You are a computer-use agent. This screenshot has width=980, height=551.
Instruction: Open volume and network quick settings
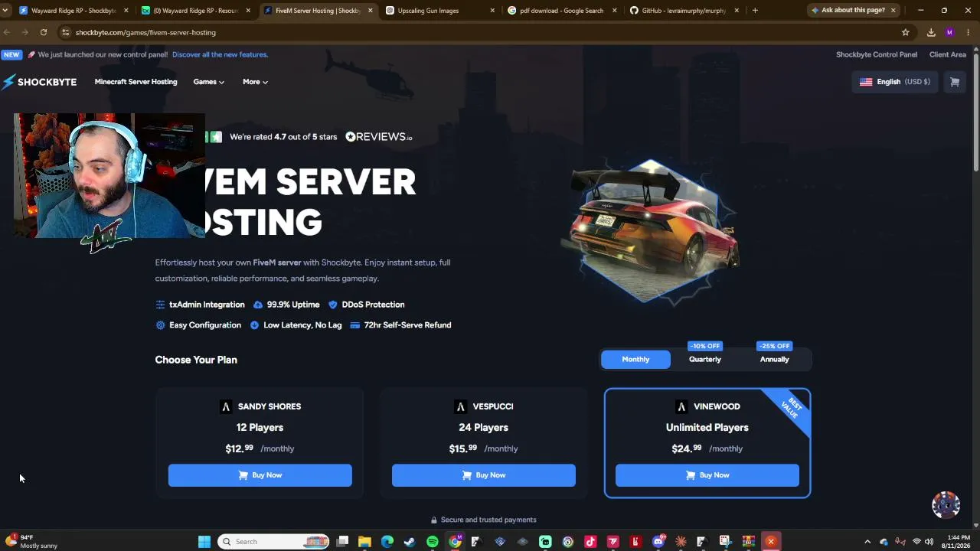coord(923,542)
